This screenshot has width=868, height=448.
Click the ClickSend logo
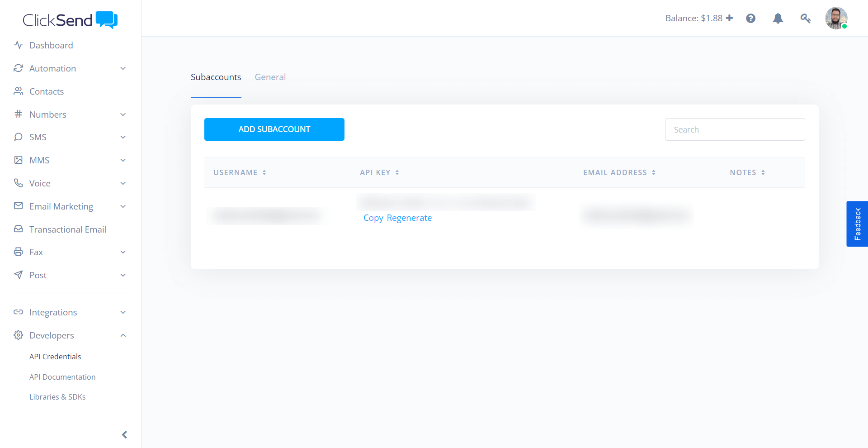tap(70, 20)
